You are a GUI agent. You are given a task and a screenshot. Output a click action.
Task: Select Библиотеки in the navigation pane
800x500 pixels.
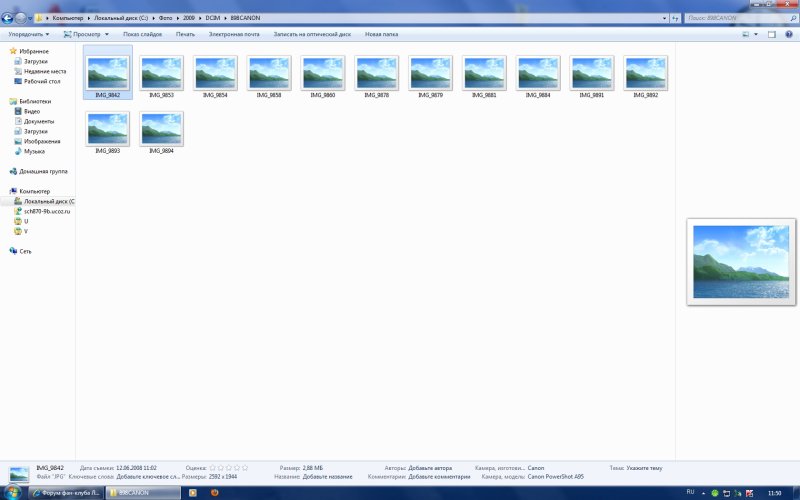(x=35, y=101)
